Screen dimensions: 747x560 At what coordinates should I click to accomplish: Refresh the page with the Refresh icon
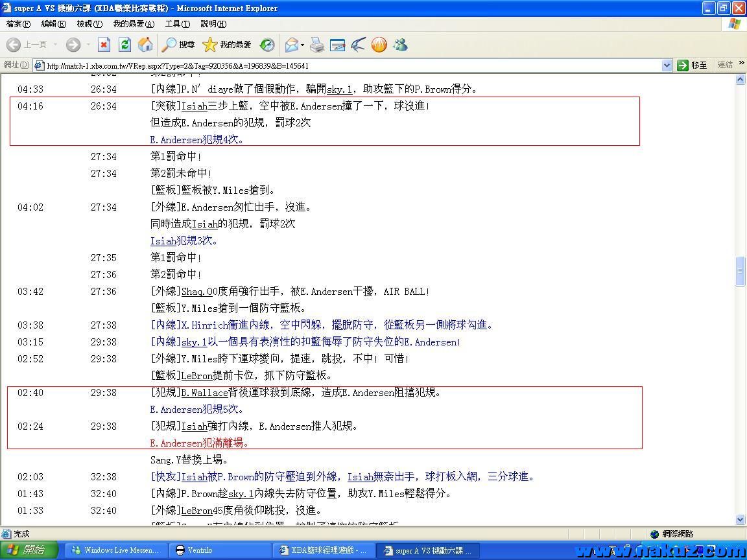125,44
